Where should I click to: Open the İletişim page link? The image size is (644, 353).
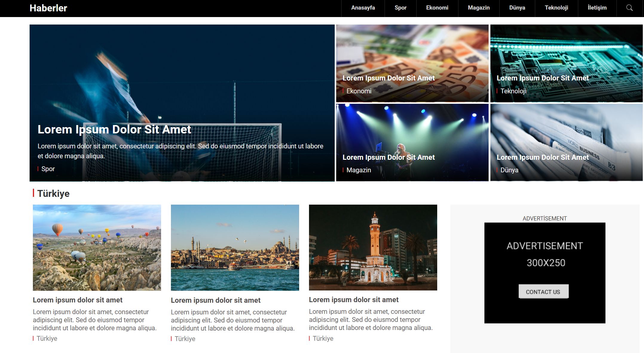click(x=597, y=8)
